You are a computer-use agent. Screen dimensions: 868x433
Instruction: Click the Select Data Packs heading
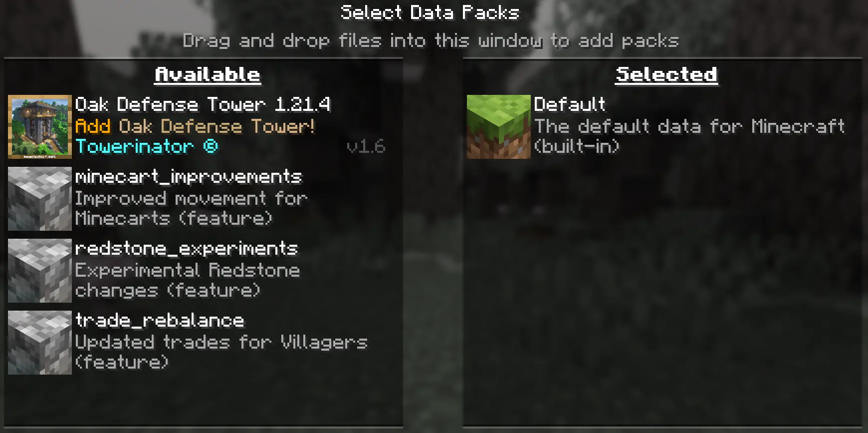pyautogui.click(x=430, y=12)
